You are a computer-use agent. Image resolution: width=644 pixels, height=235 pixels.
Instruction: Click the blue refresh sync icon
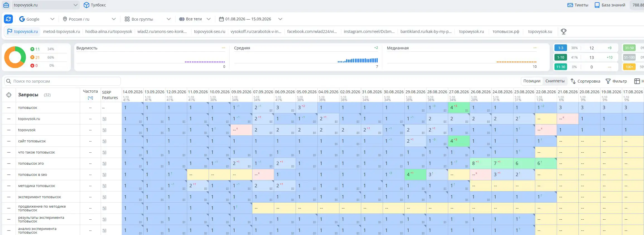[8, 19]
